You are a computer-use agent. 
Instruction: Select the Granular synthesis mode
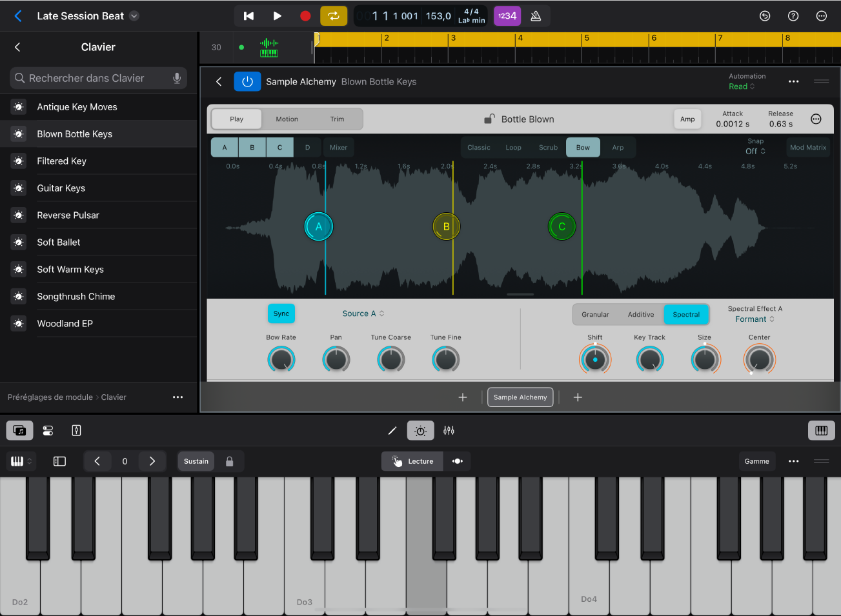pos(595,315)
